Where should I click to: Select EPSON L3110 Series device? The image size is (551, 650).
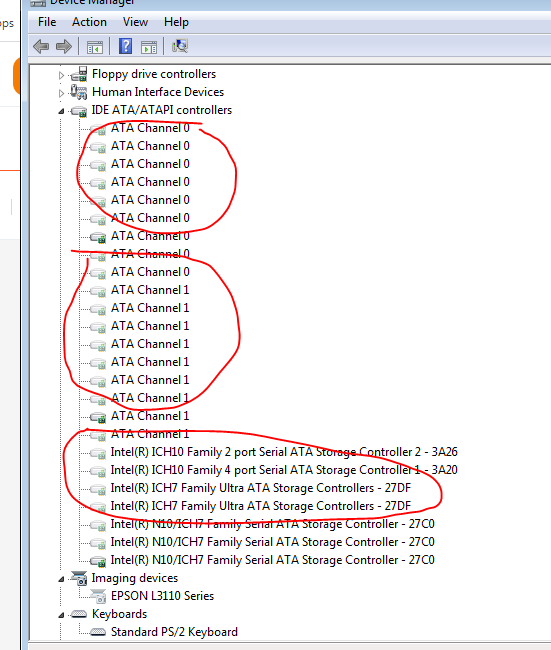coord(162,596)
